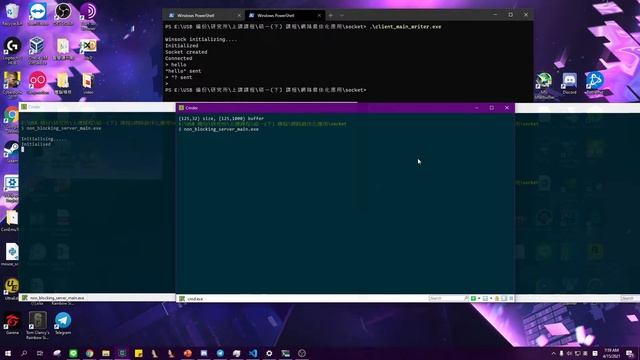640x360 pixels.
Task: Click 'Initialised' line in left Cmder window
Action: pyautogui.click(x=36, y=144)
